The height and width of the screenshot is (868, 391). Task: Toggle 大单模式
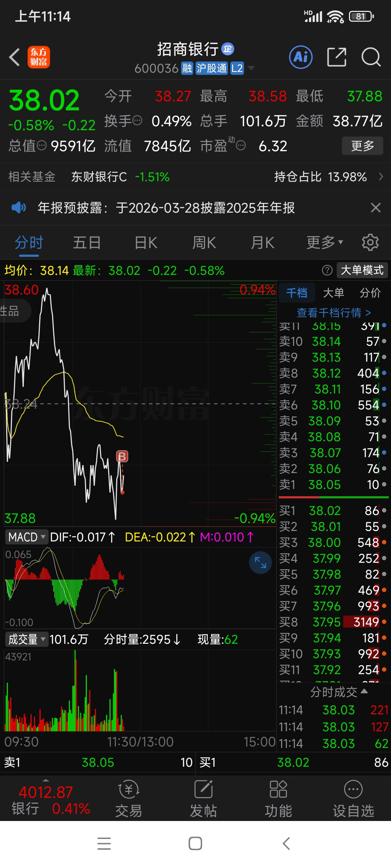[362, 270]
